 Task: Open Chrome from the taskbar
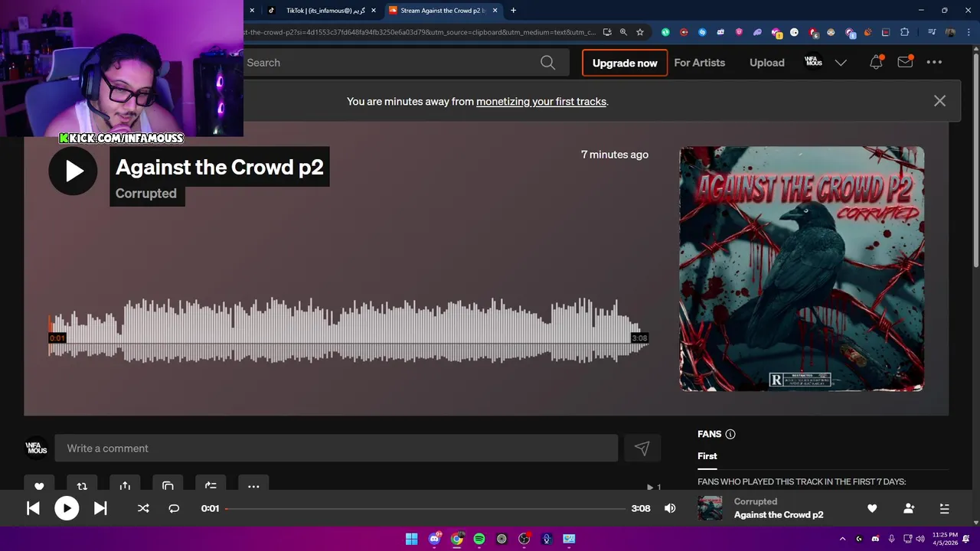(x=457, y=539)
